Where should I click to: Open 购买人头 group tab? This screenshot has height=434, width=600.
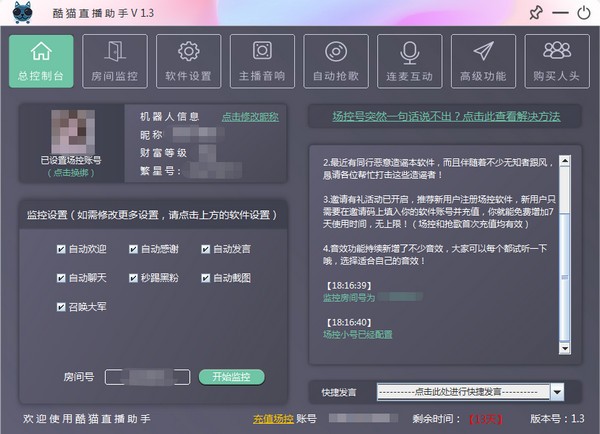(x=557, y=61)
